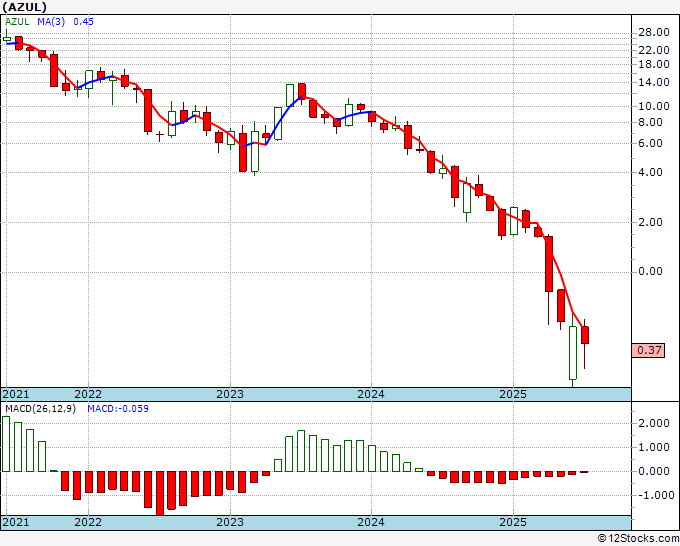Click the 28.00 price axis label
Image resolution: width=680 pixels, height=546 pixels.
click(x=654, y=33)
